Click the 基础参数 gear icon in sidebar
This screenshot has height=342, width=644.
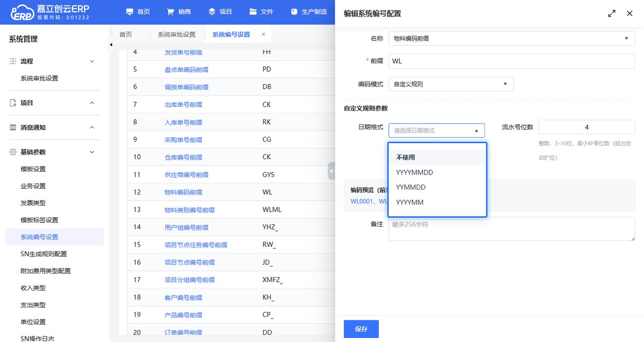pyautogui.click(x=13, y=152)
